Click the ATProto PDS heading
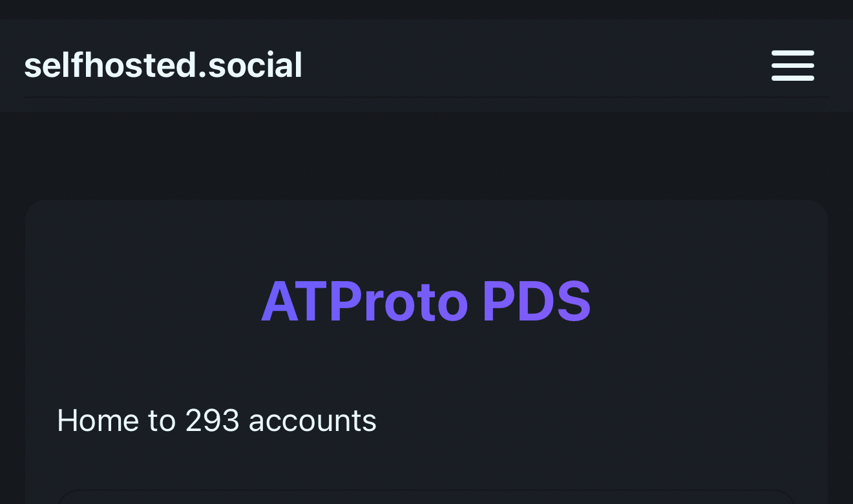 coord(426,302)
